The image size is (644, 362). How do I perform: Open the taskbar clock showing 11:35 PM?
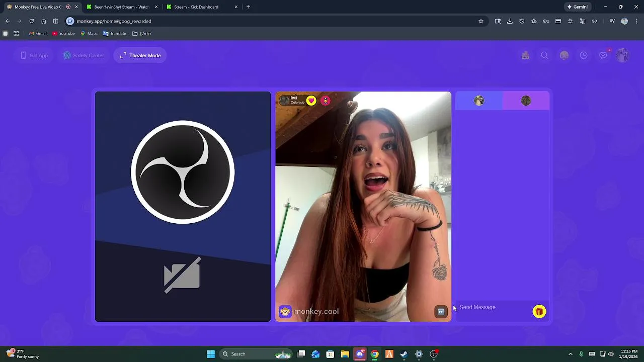(629, 354)
